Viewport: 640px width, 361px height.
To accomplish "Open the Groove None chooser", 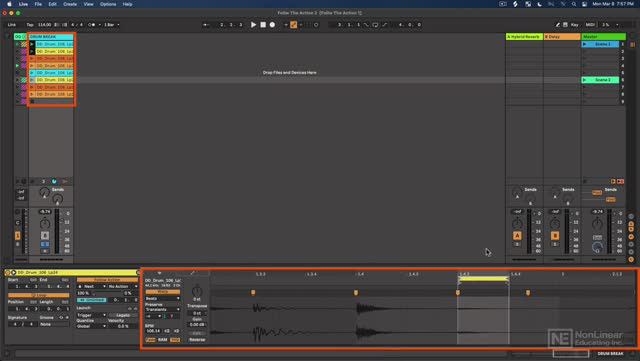I will pyautogui.click(x=54, y=324).
